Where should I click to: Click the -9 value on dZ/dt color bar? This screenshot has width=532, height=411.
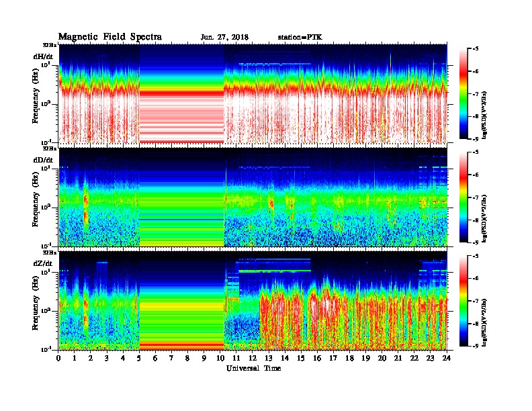(x=476, y=346)
